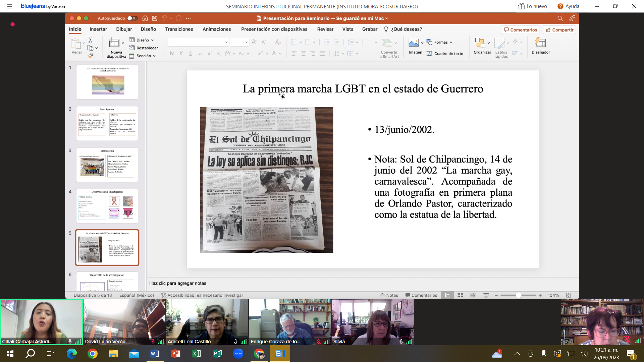Open the search magnifier in PowerPoint

560,18
